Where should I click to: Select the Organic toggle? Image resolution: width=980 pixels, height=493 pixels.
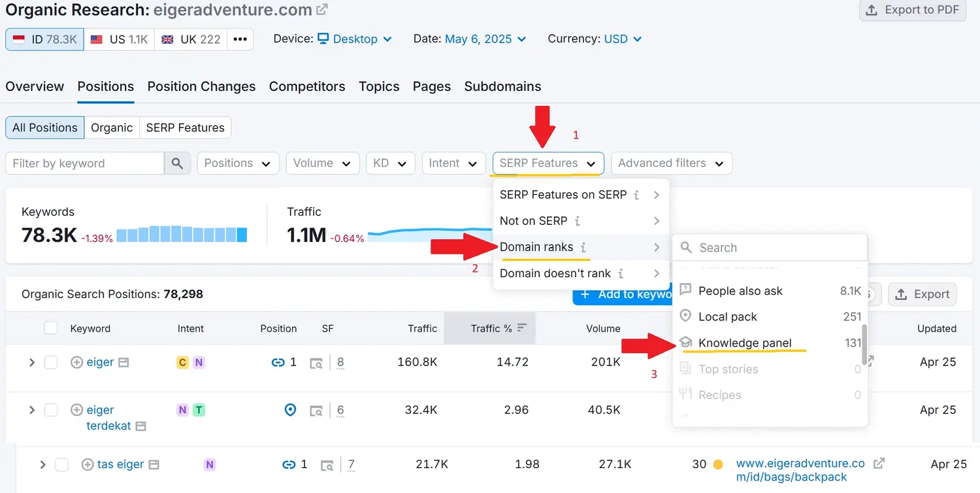click(x=112, y=127)
